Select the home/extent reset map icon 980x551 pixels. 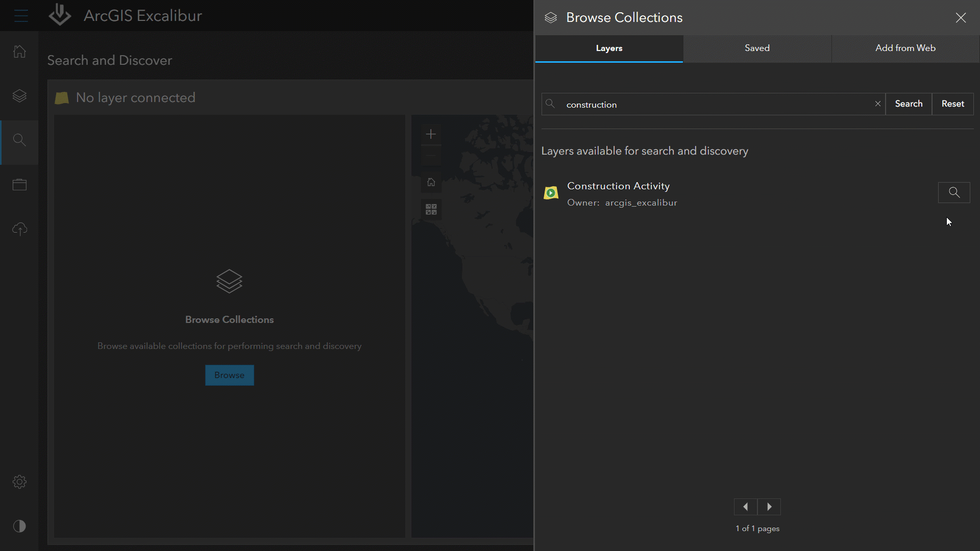click(431, 182)
